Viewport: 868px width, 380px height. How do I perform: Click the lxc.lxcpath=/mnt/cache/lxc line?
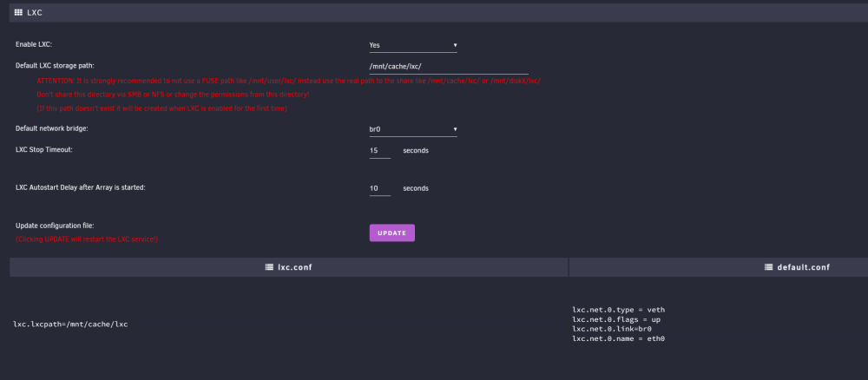coord(70,324)
